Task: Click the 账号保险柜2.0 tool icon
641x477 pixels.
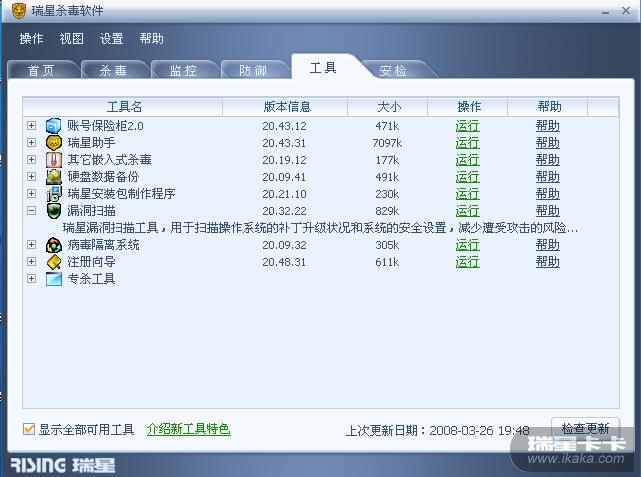Action: pyautogui.click(x=54, y=126)
